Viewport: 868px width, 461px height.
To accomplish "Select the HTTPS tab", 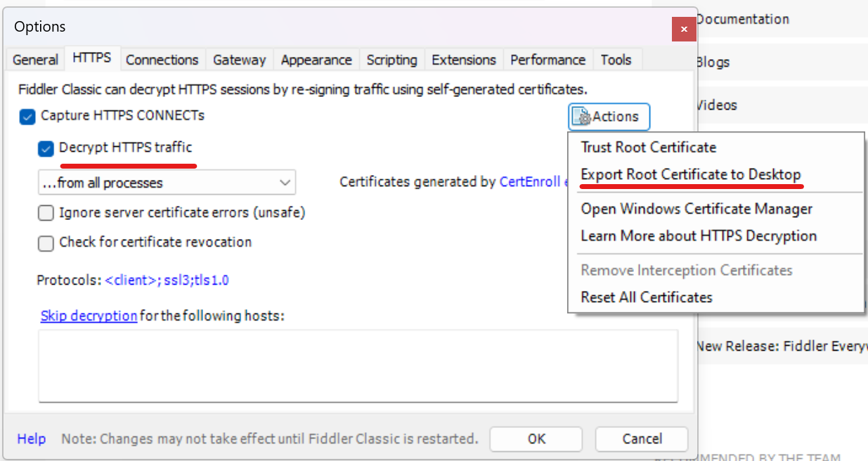I will 92,58.
